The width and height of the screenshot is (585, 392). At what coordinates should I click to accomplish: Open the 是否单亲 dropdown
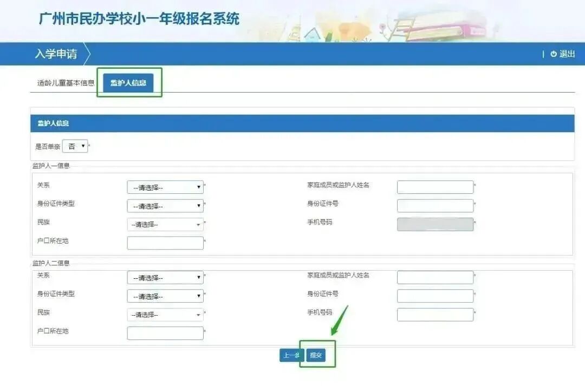(x=75, y=146)
